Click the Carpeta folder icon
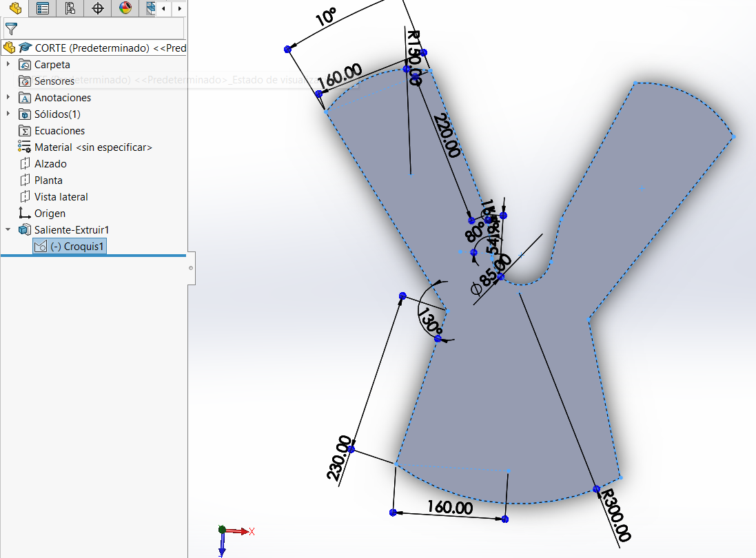756x558 pixels. tap(25, 65)
